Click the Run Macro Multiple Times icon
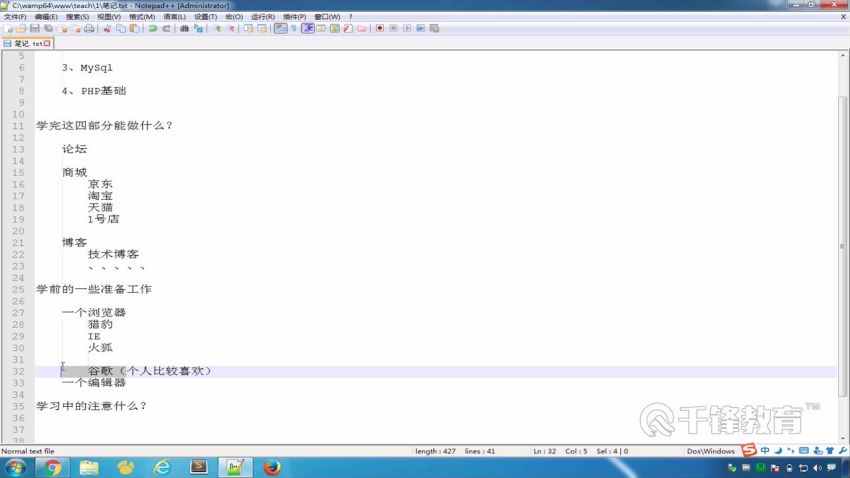The image size is (850, 478). coord(421,28)
